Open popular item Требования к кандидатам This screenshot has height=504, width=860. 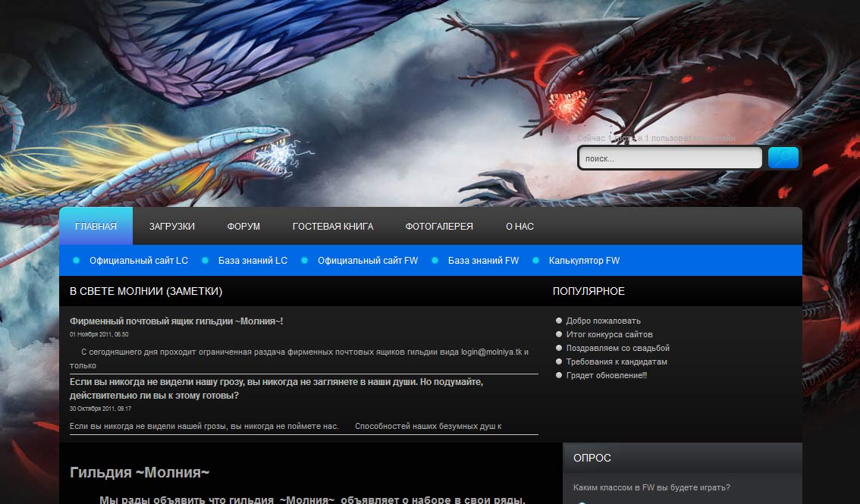617,362
